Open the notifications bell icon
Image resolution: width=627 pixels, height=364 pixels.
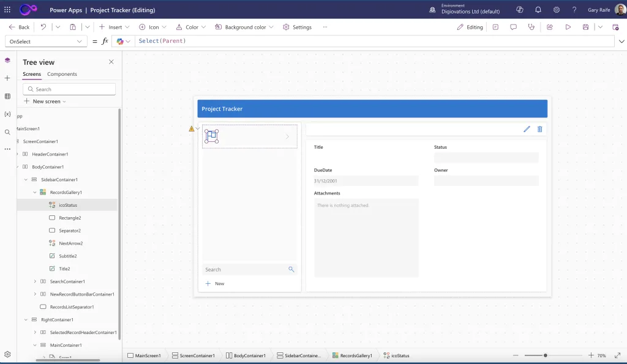point(538,10)
